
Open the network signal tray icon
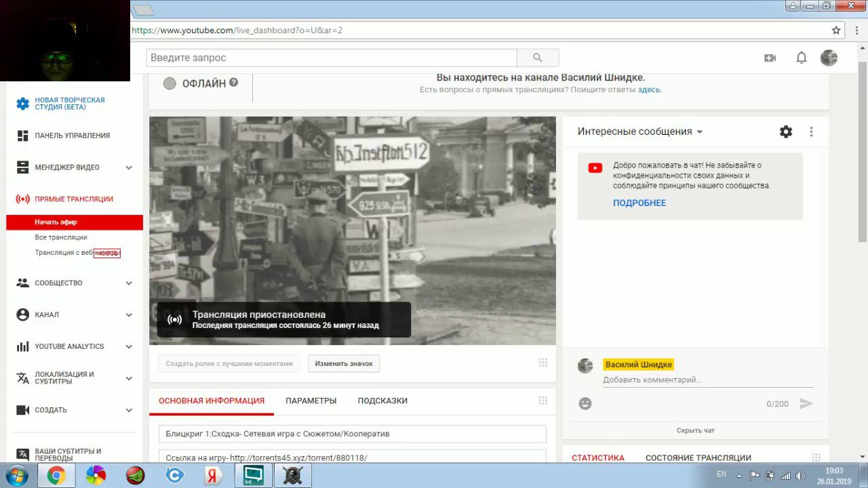785,476
